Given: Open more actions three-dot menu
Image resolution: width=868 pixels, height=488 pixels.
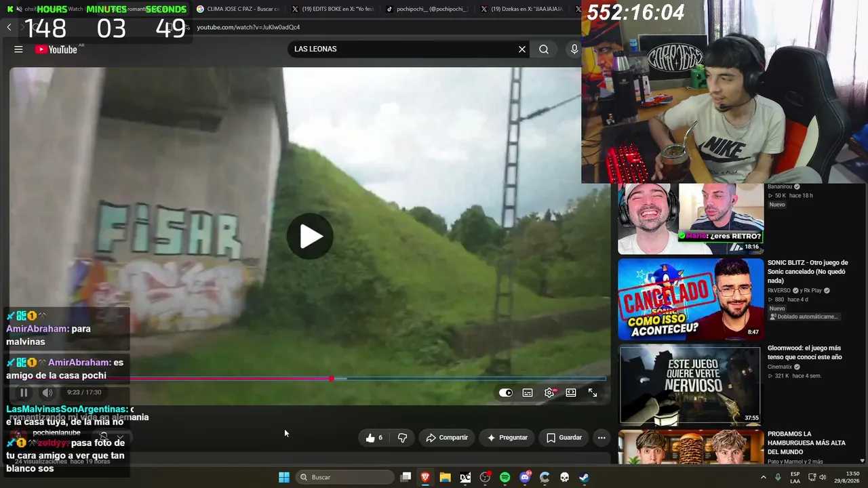Looking at the screenshot, I should pos(601,438).
